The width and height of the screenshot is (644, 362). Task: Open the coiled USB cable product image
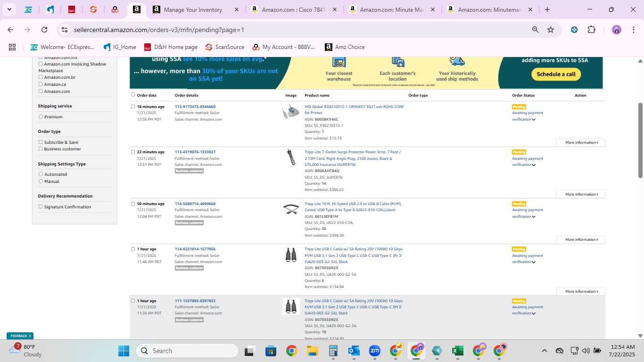291,209
